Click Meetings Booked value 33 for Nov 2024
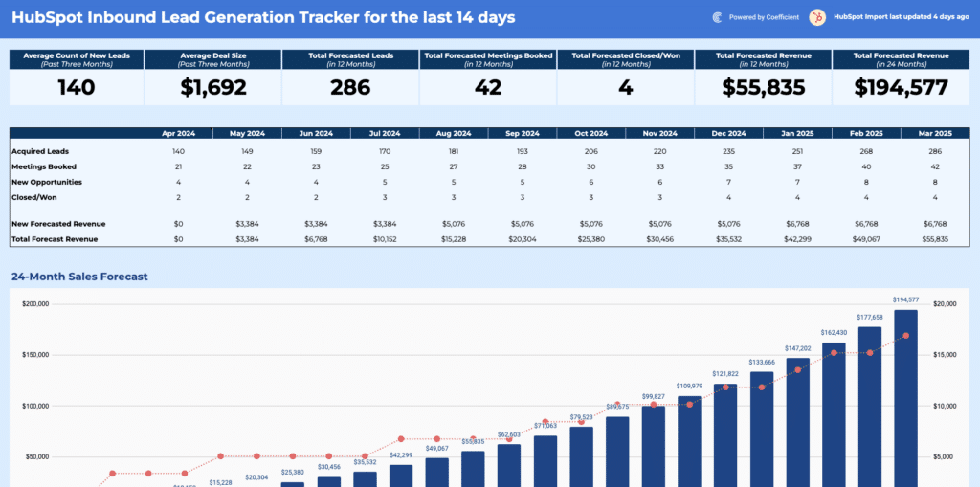This screenshot has width=980, height=487. (x=659, y=166)
